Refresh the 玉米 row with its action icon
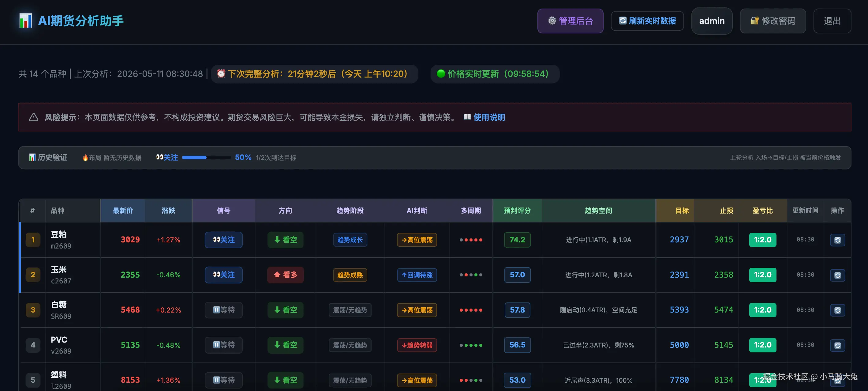Viewport: 868px width, 391px height. 837,275
